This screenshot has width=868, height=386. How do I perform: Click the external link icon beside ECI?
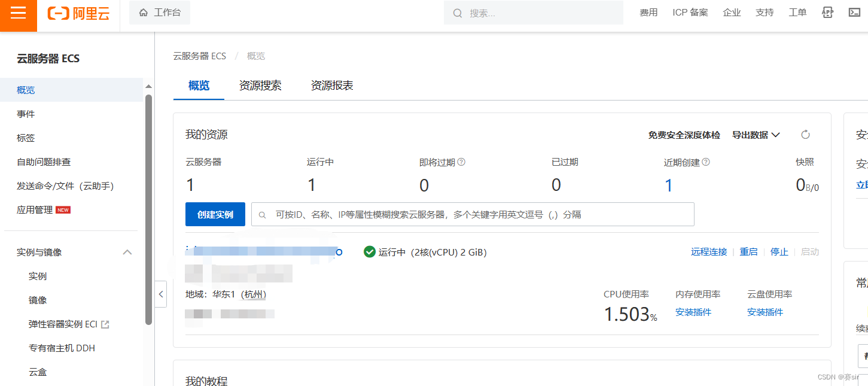[105, 324]
